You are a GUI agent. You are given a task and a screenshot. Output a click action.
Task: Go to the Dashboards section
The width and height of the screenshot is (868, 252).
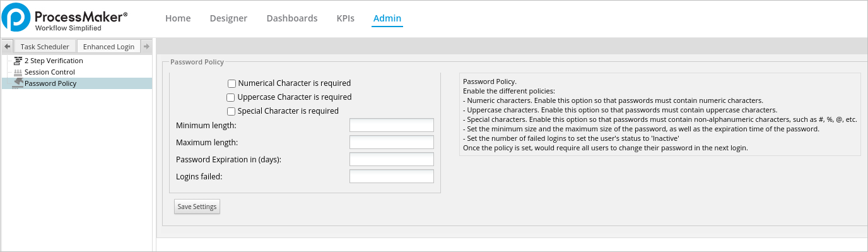pos(292,18)
